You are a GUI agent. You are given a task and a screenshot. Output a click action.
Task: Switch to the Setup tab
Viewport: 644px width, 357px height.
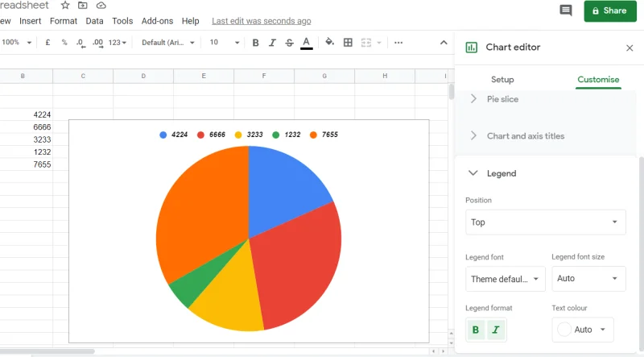[502, 80]
